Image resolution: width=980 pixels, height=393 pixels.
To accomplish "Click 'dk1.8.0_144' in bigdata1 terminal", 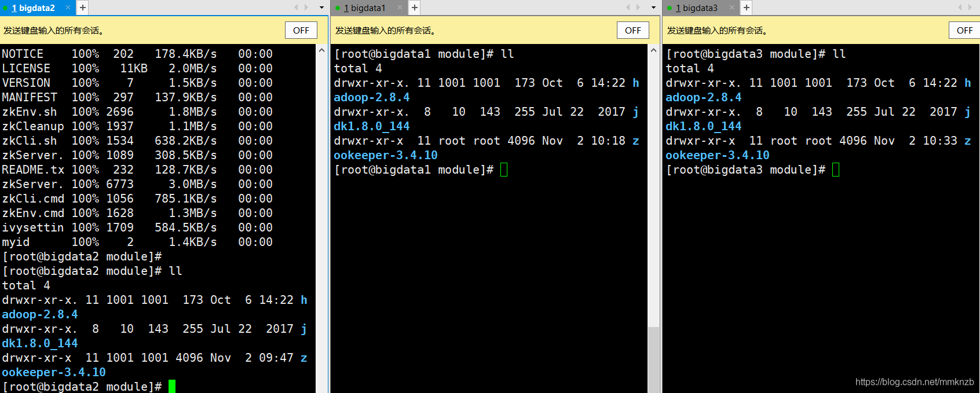I will coord(372,126).
